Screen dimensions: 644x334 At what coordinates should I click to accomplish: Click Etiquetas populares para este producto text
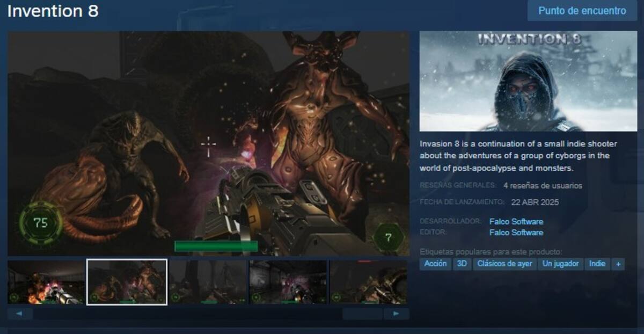tap(491, 251)
